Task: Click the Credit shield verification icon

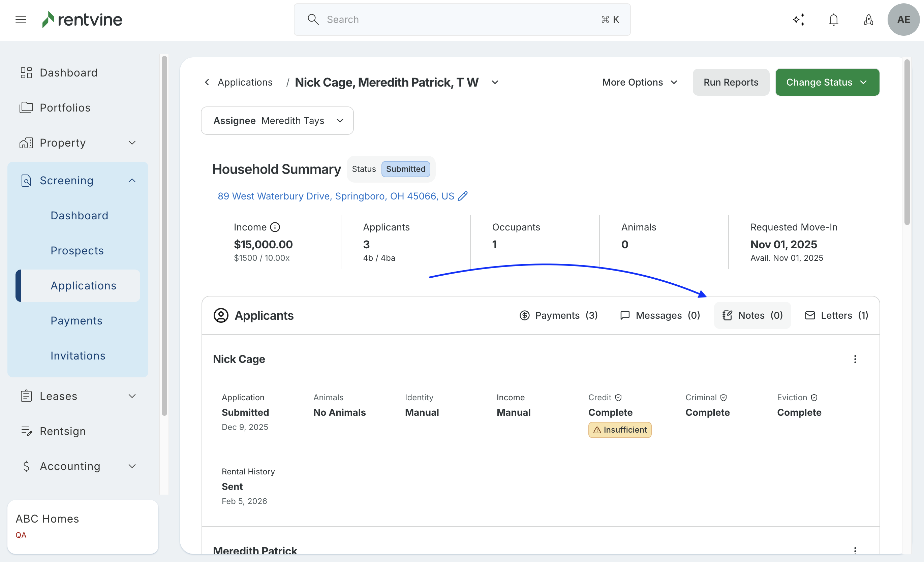Action: pos(618,398)
